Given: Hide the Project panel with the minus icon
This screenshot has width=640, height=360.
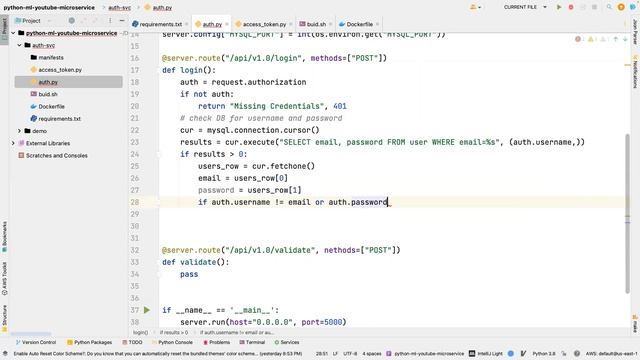Looking at the screenshot, I should click(x=122, y=20).
